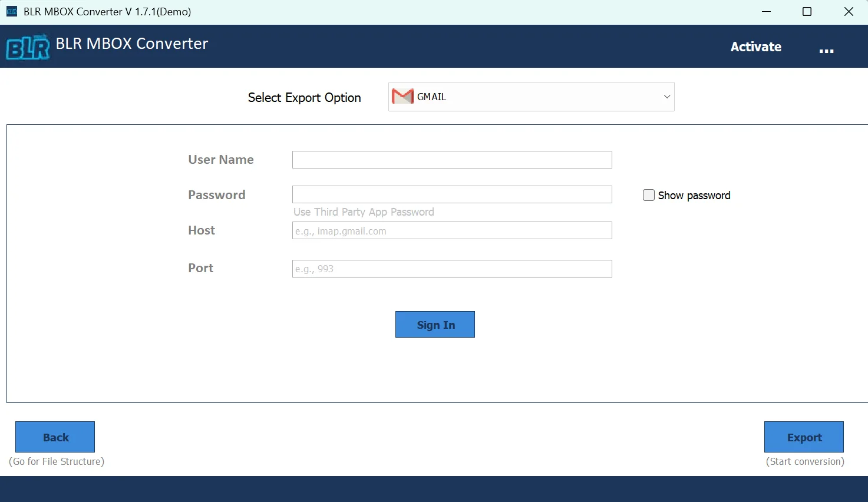The image size is (868, 502).
Task: Click the BLR app icon in the title bar
Action: pos(11,11)
